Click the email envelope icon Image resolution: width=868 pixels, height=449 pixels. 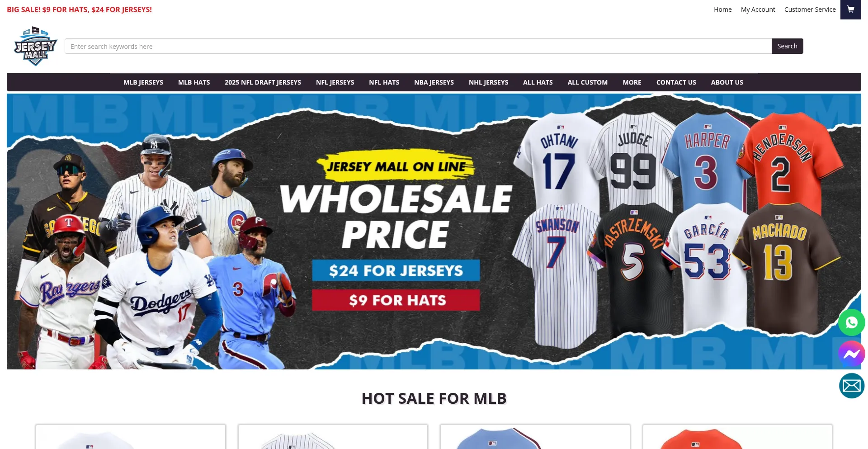tap(852, 386)
